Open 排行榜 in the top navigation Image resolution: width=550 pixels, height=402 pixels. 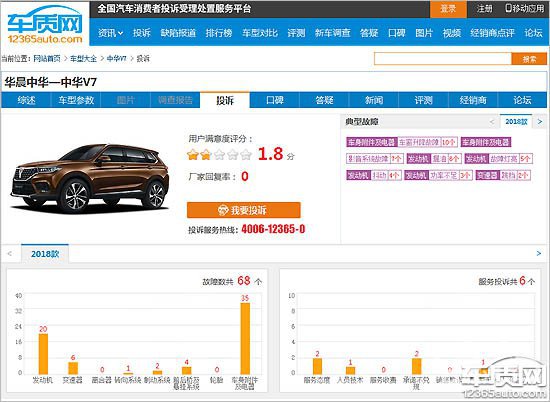tap(219, 33)
